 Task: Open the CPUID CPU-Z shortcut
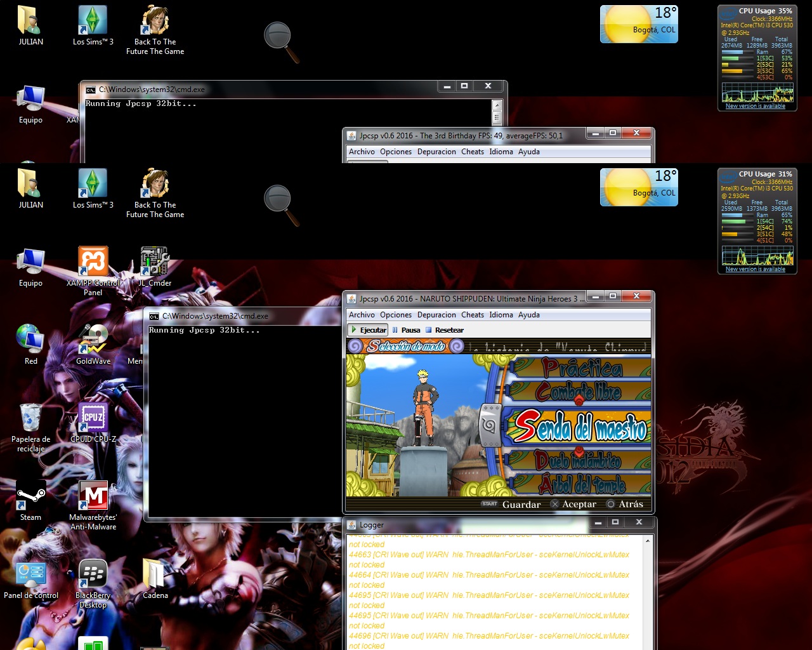click(93, 422)
